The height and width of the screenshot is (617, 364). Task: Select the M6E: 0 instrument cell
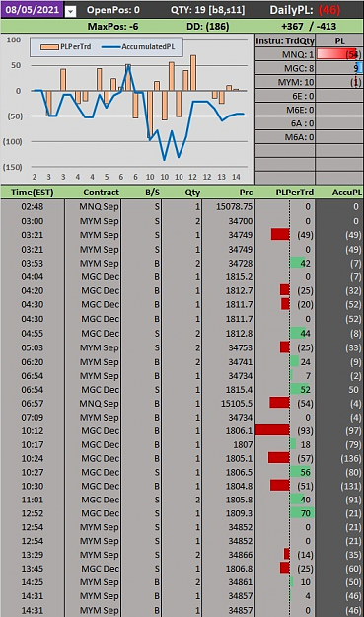[285, 110]
